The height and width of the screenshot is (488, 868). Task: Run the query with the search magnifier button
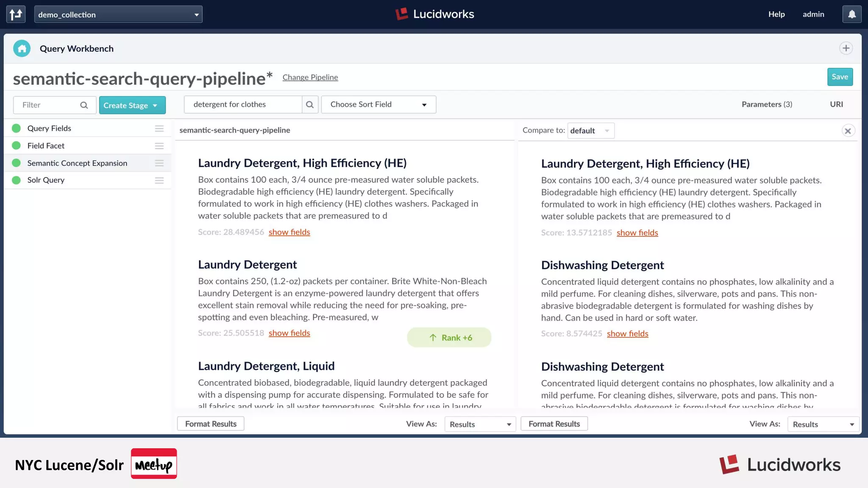tap(310, 105)
